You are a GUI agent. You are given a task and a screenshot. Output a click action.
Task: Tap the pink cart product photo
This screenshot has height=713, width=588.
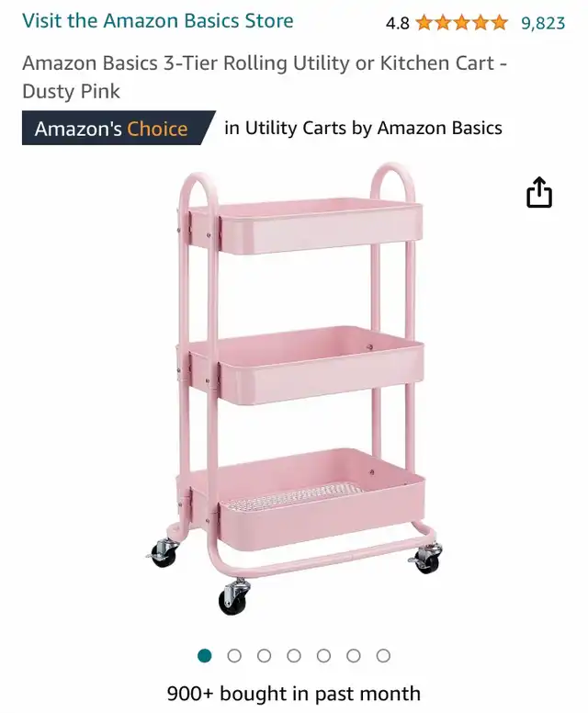(x=294, y=389)
